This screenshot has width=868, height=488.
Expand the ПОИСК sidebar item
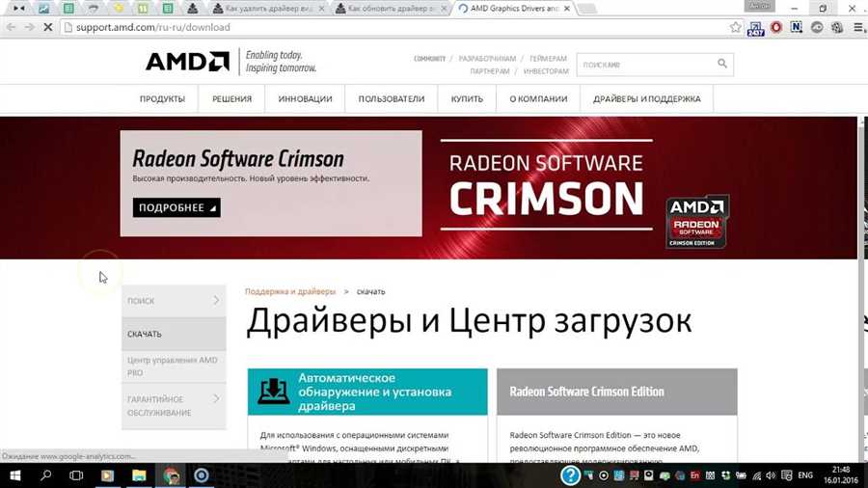[174, 301]
